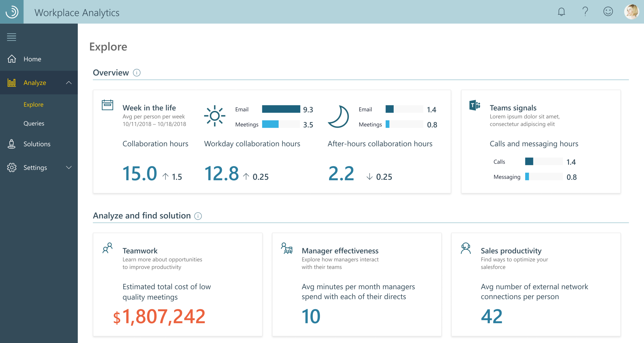644x343 pixels.
Task: Select Queries under Analyze
Action: 34,123
